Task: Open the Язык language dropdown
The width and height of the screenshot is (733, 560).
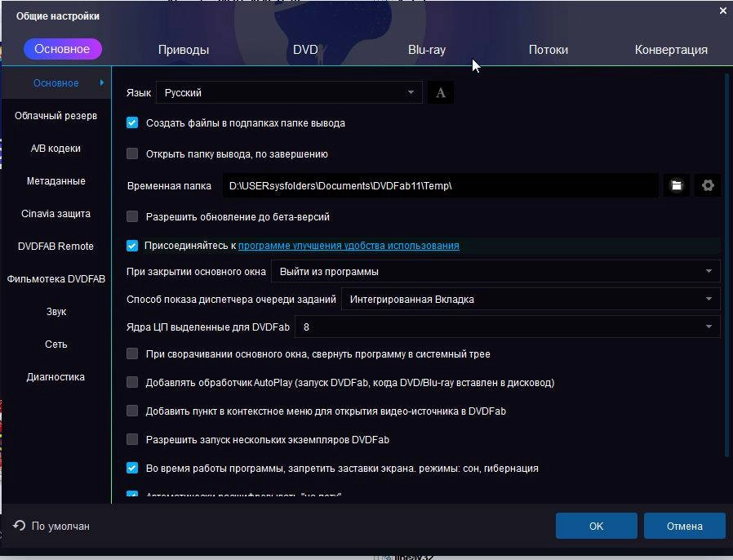Action: coord(289,92)
